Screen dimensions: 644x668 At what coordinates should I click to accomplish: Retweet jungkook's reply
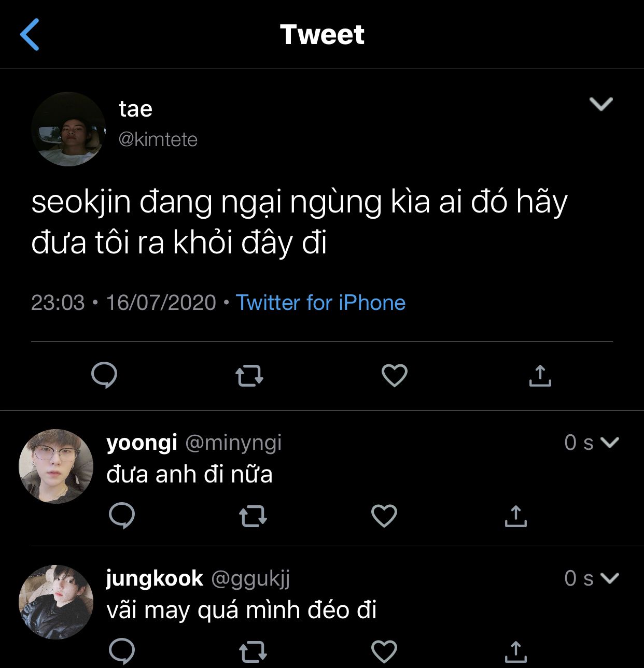[x=253, y=652]
